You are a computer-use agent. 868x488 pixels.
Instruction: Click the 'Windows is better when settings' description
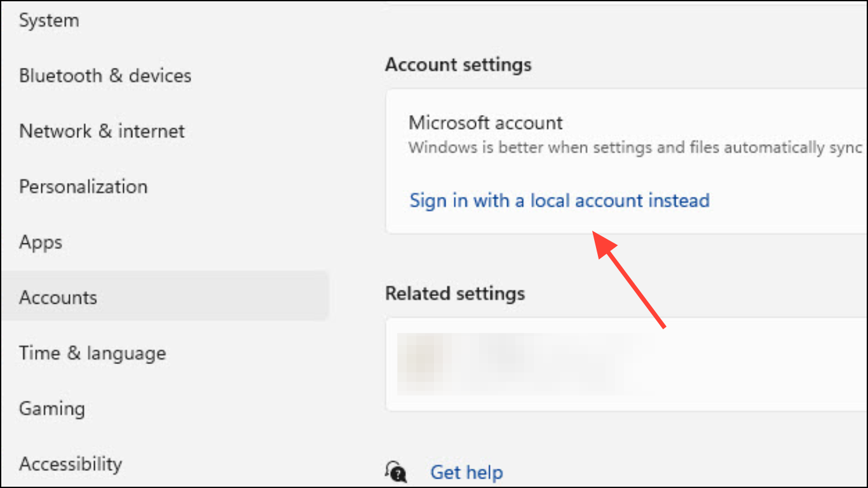[x=635, y=148]
